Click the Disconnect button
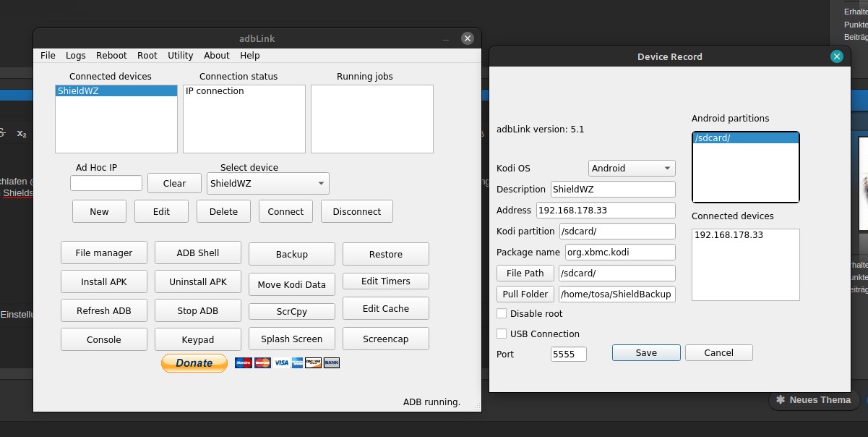This screenshot has height=437, width=868. tap(357, 211)
